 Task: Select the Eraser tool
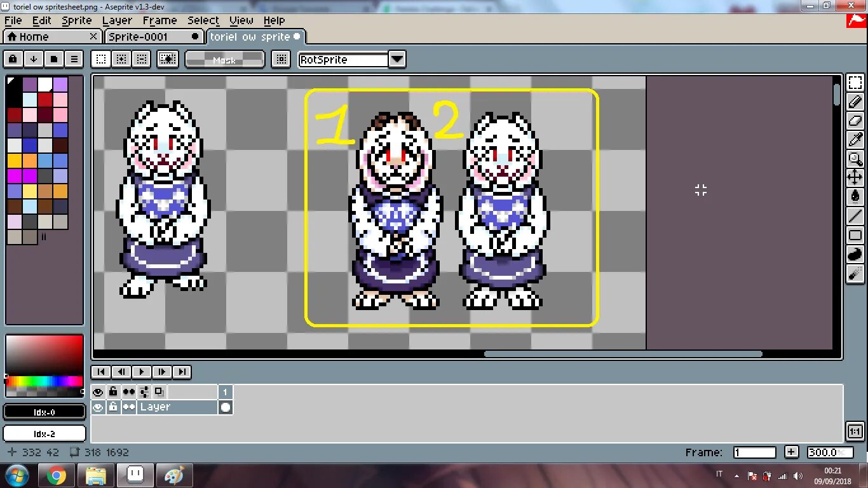tap(855, 121)
